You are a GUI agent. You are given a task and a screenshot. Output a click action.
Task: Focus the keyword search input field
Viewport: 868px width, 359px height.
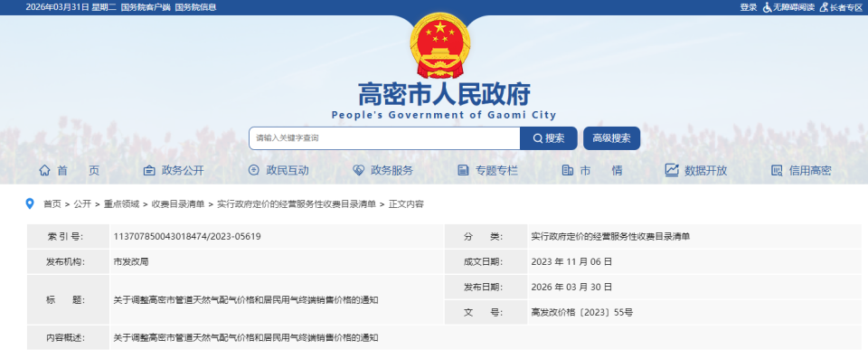pos(385,138)
